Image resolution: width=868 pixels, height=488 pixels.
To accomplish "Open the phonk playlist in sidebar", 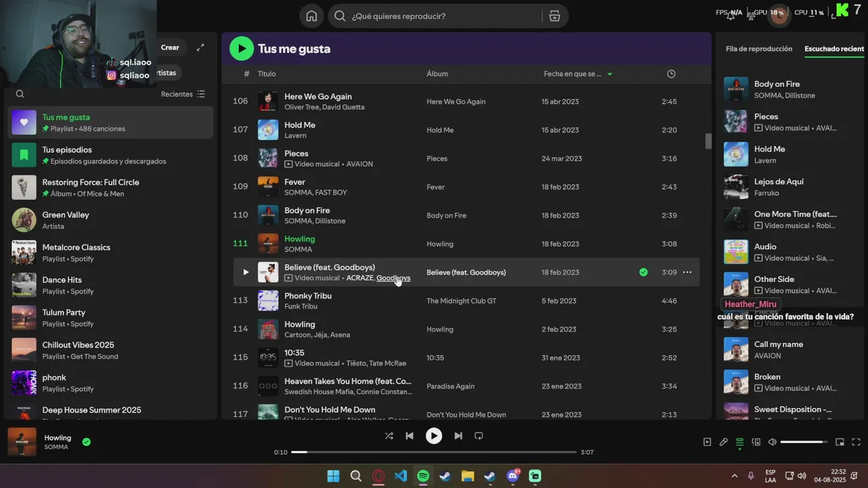I will pyautogui.click(x=111, y=383).
